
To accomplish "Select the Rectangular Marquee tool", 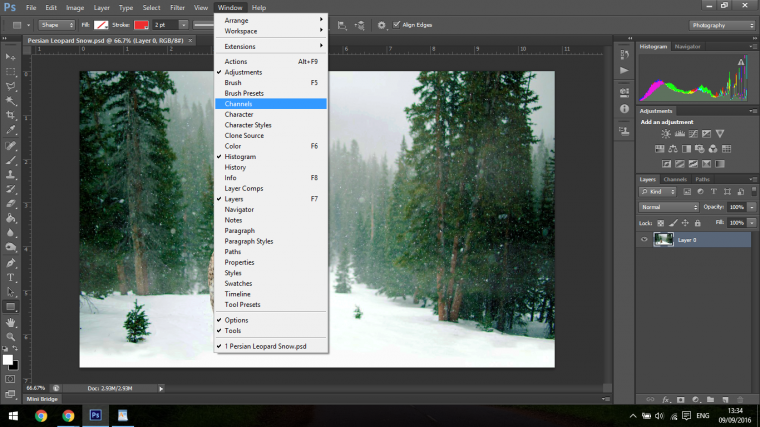I will (x=10, y=72).
